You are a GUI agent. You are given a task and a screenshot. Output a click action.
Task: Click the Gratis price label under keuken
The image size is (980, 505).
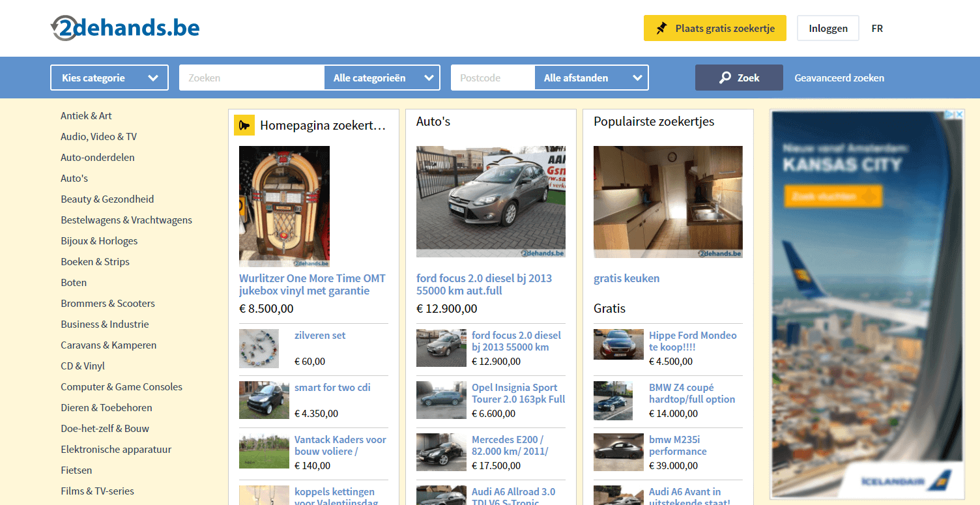[609, 308]
